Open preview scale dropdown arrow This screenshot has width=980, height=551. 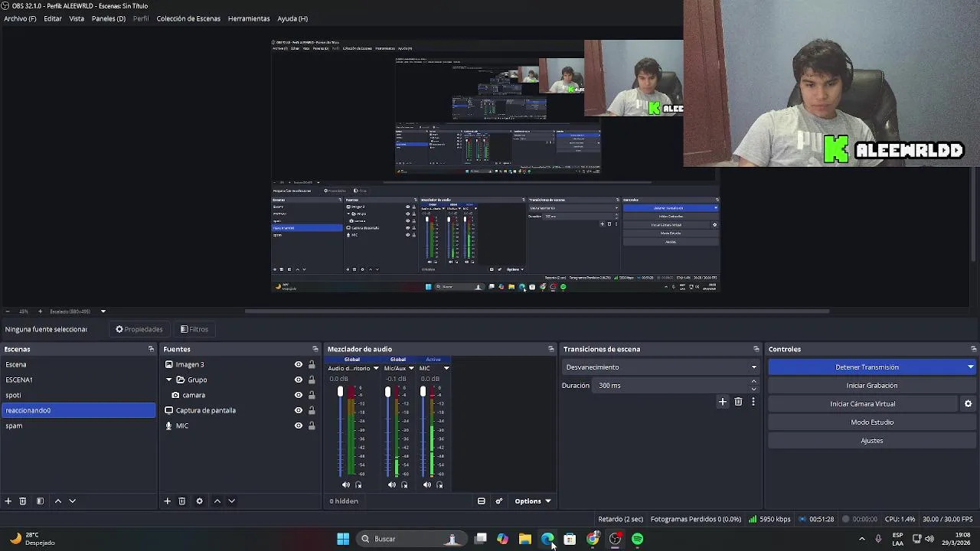[x=103, y=311]
